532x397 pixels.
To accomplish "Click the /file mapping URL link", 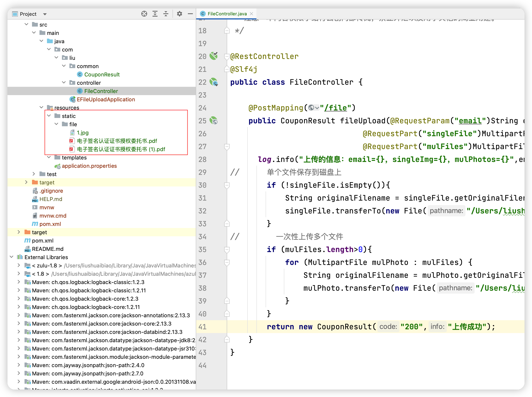I will click(335, 108).
